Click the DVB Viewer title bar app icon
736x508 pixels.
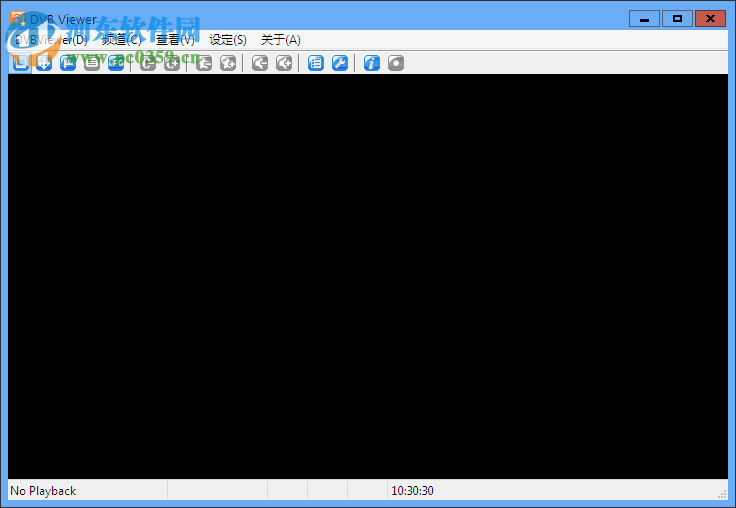pos(18,19)
